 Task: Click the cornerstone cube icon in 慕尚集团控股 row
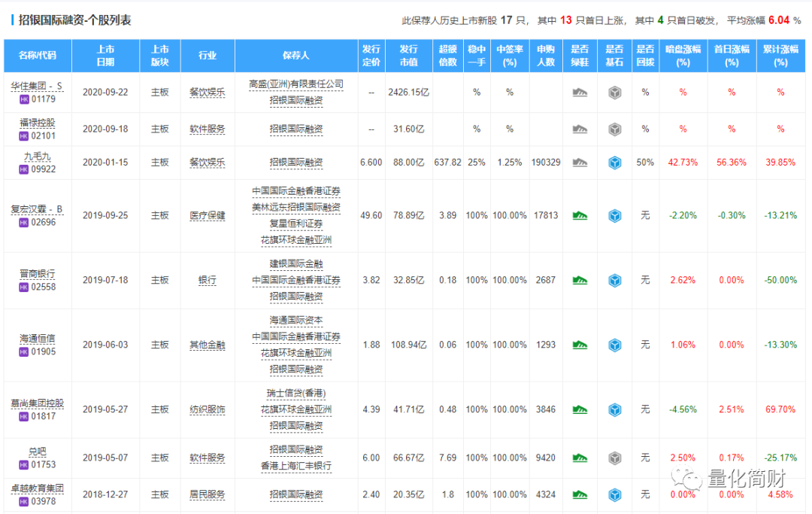(615, 410)
